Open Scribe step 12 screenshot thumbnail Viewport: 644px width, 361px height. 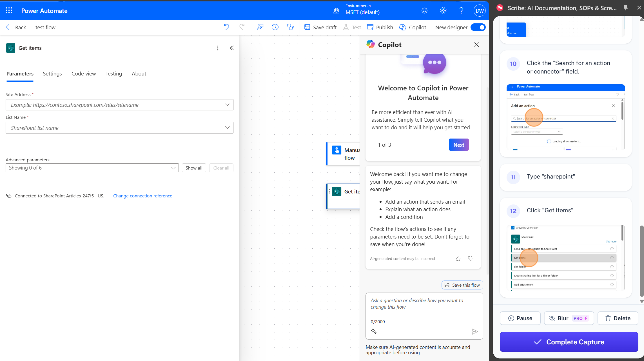[566, 257]
